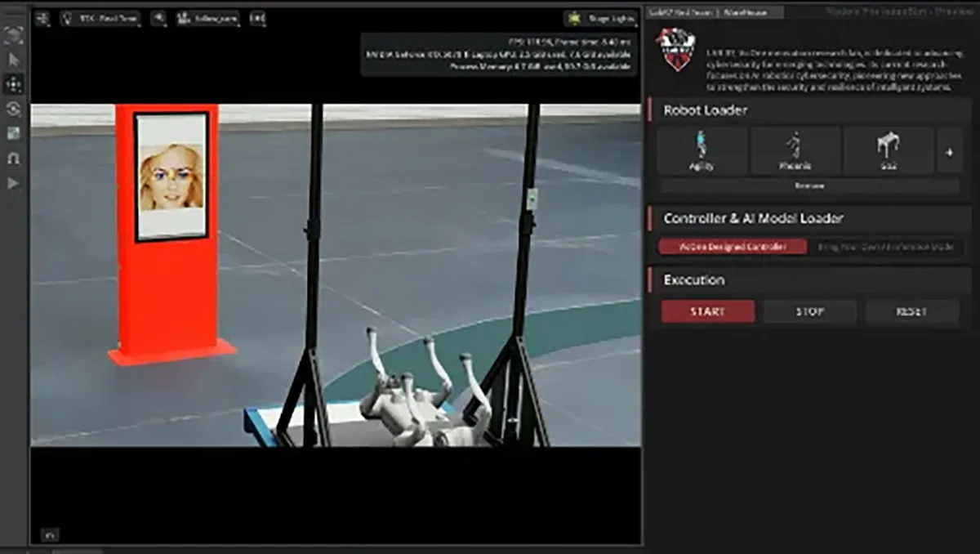980x554 pixels.
Task: Click the lab shield logo
Action: tap(675, 49)
